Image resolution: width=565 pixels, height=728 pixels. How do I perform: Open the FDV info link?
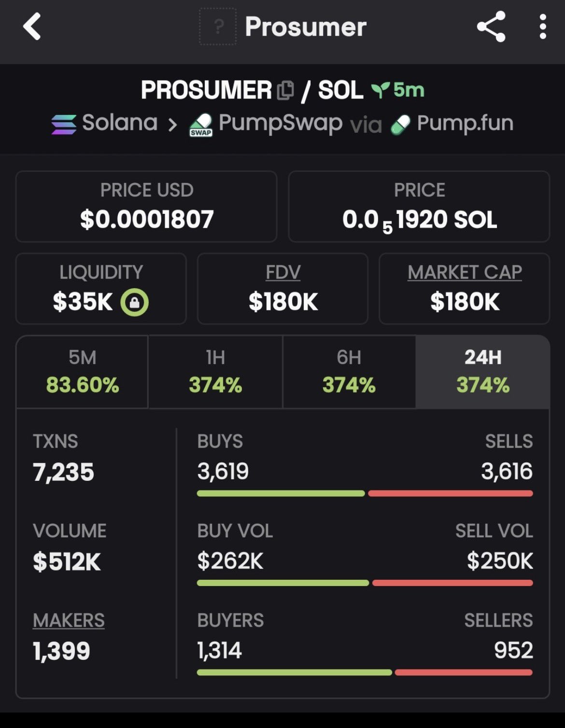tap(283, 272)
